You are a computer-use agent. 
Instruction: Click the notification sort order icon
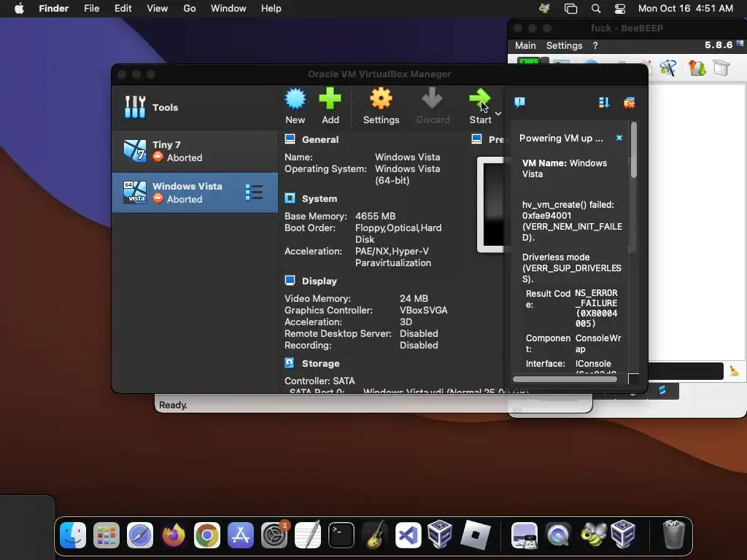click(x=603, y=102)
